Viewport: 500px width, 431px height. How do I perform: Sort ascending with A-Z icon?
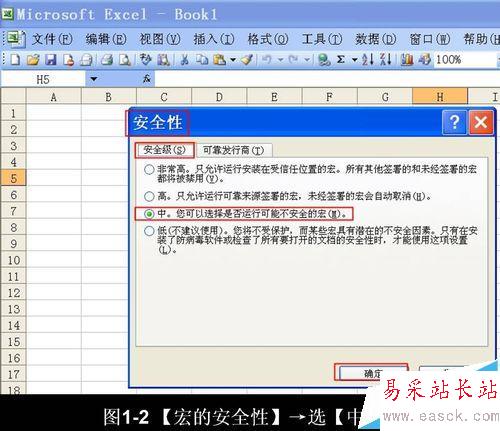[x=368, y=60]
